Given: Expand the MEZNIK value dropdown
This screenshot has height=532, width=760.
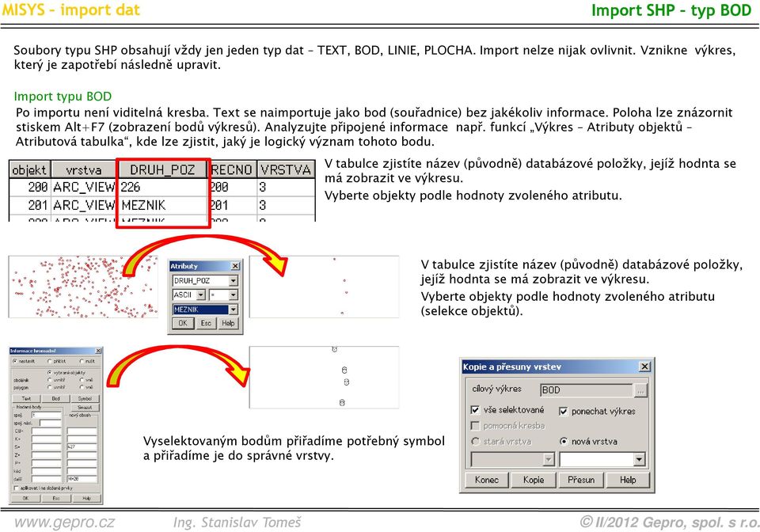Looking at the screenshot, I should (x=234, y=309).
